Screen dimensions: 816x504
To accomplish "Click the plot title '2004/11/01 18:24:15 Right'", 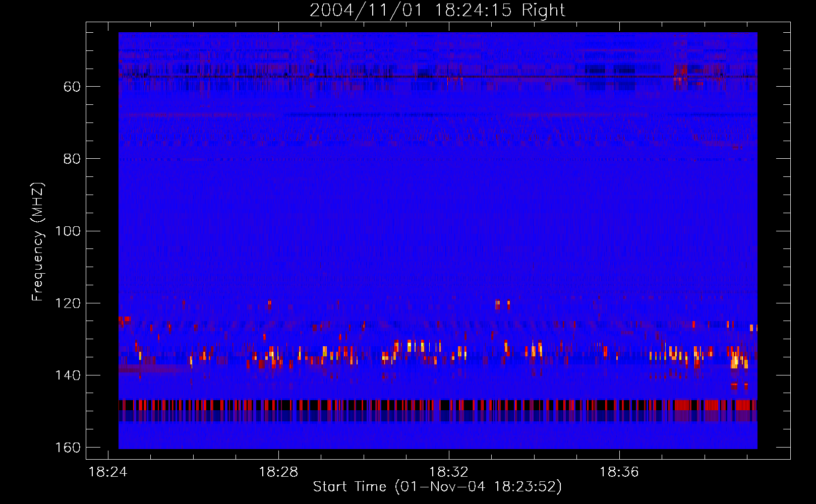I will (x=437, y=10).
